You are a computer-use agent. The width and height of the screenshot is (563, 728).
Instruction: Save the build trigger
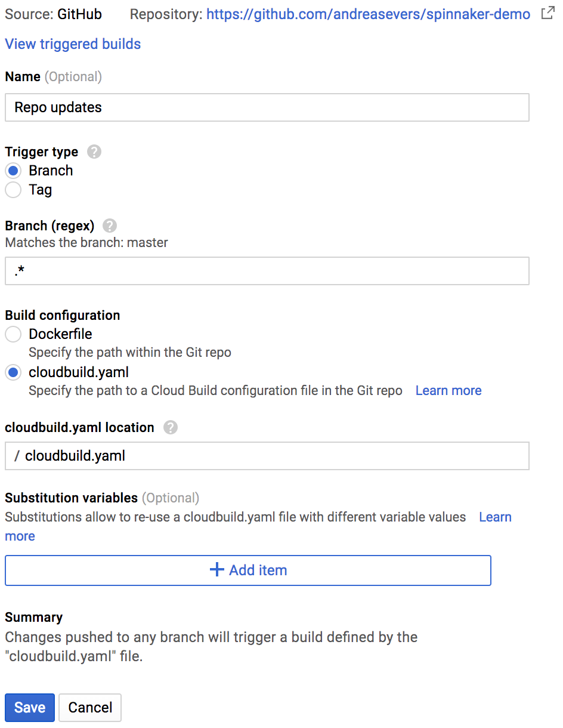(x=30, y=708)
